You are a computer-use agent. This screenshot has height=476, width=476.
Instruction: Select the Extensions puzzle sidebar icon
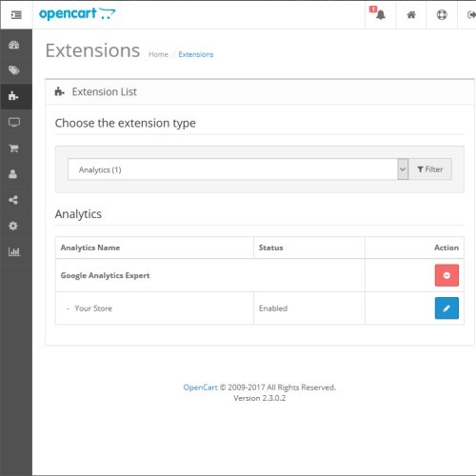pos(13,96)
